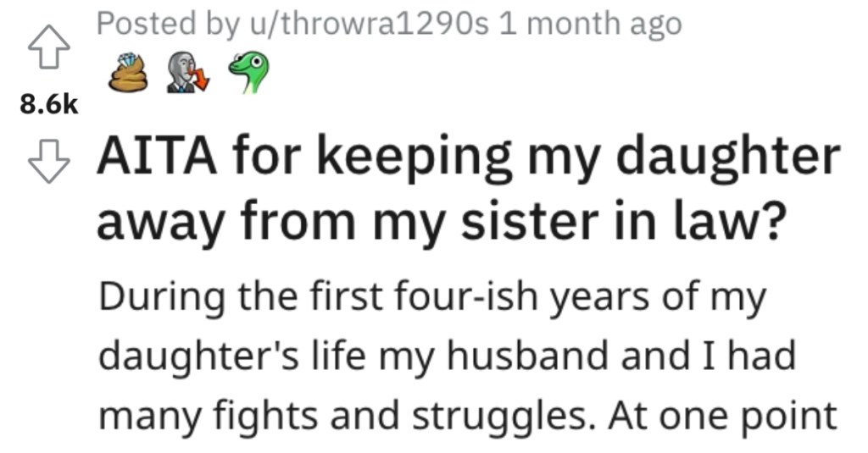868x453 pixels.
Task: Upvote the AITA post
Action: click(49, 47)
